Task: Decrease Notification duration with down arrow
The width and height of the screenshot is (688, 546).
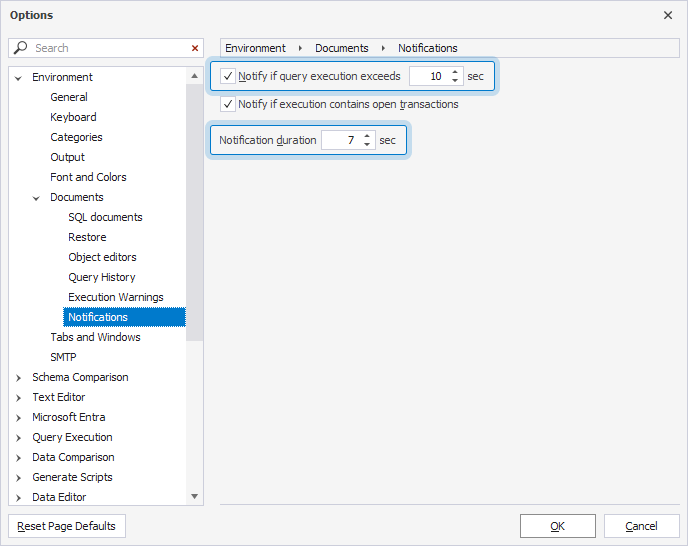Action: [367, 144]
